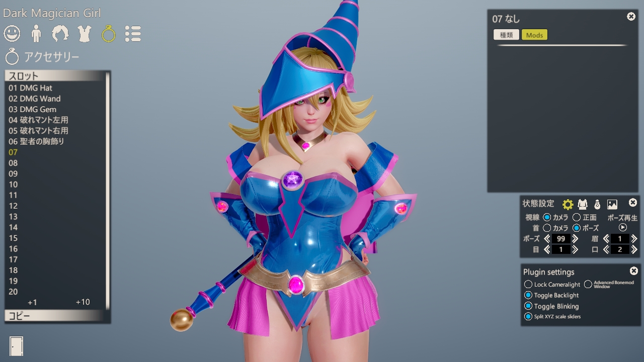Image resolution: width=644 pixels, height=362 pixels.
Task: Switch to the 種類 tab
Action: tap(506, 35)
